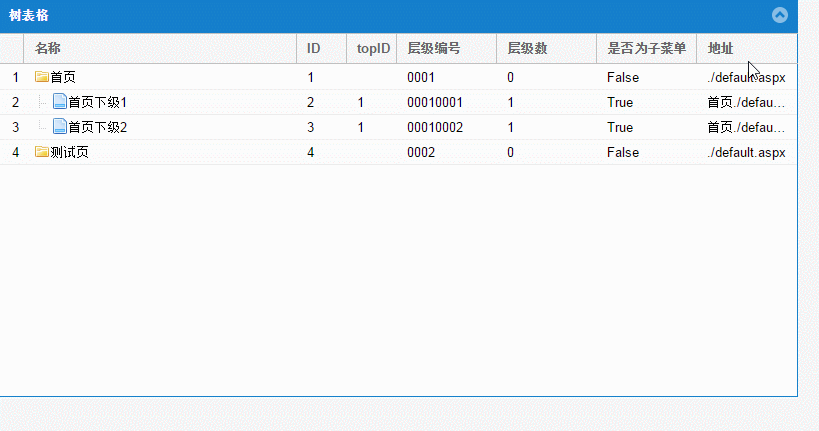Click the folder icon beside 首页

[42, 77]
